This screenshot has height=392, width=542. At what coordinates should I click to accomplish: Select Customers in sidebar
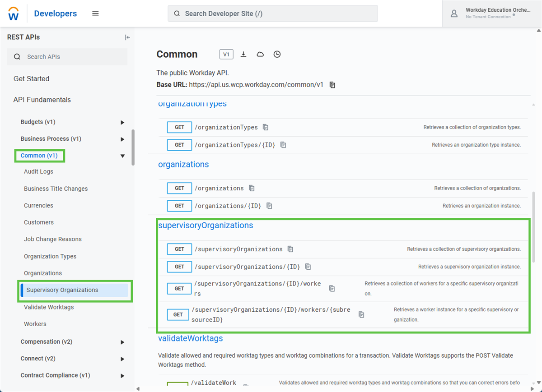pos(39,222)
